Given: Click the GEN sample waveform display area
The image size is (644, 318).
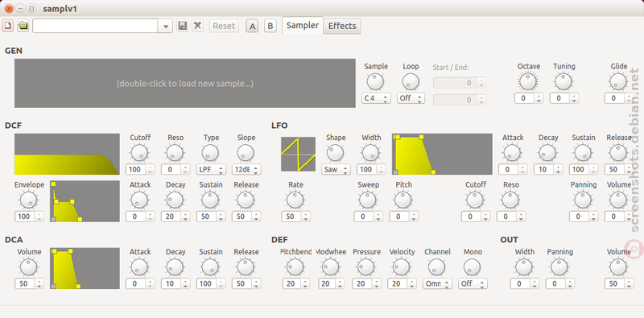Looking at the screenshot, I should click(185, 84).
